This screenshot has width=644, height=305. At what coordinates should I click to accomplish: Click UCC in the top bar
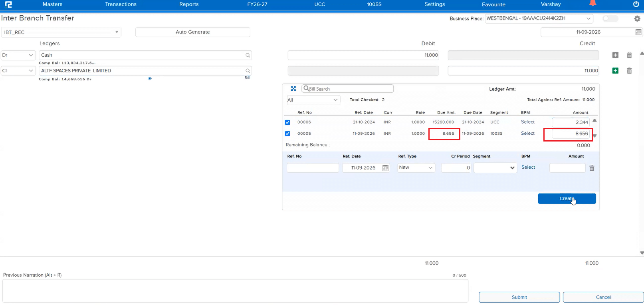click(x=319, y=4)
